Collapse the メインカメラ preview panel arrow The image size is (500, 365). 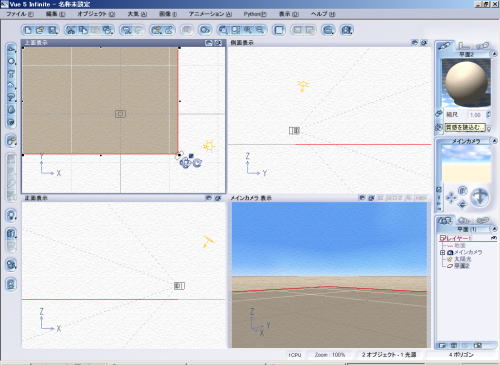click(x=494, y=141)
